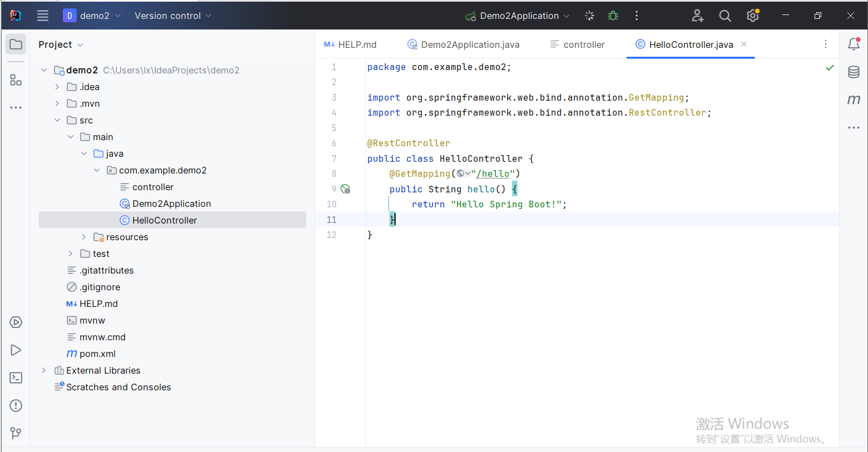
Task: Collapse the com.example.demo2 package
Action: (x=97, y=170)
